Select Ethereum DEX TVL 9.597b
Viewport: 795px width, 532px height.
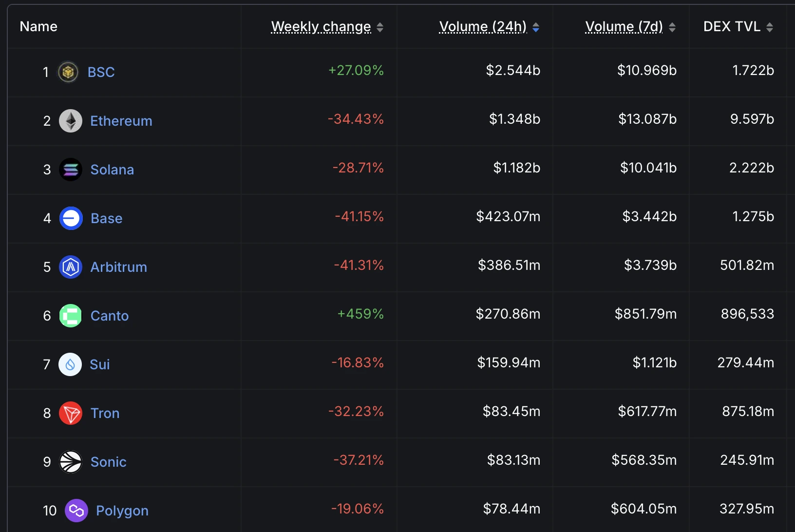coord(752,119)
